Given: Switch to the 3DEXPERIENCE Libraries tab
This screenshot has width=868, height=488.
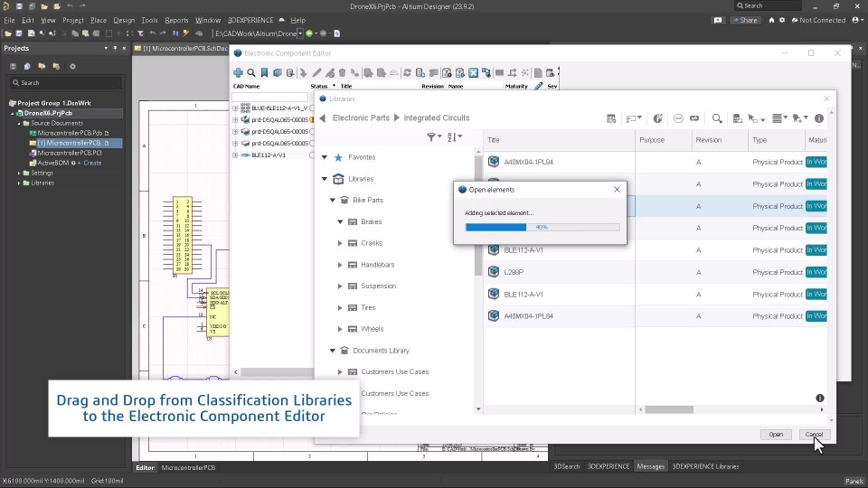Looking at the screenshot, I should [705, 466].
